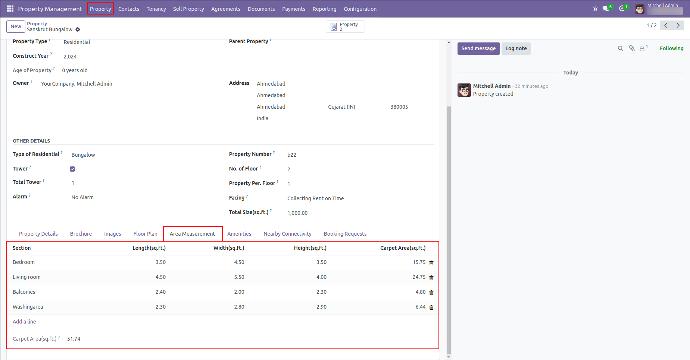Open the Configuration menu
The image size is (690, 360).
[x=360, y=9]
